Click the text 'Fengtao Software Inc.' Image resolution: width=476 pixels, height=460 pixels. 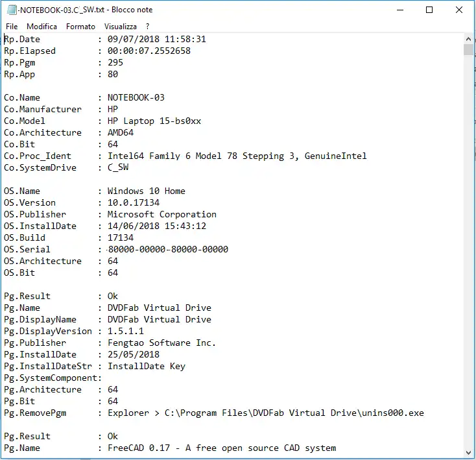162,343
